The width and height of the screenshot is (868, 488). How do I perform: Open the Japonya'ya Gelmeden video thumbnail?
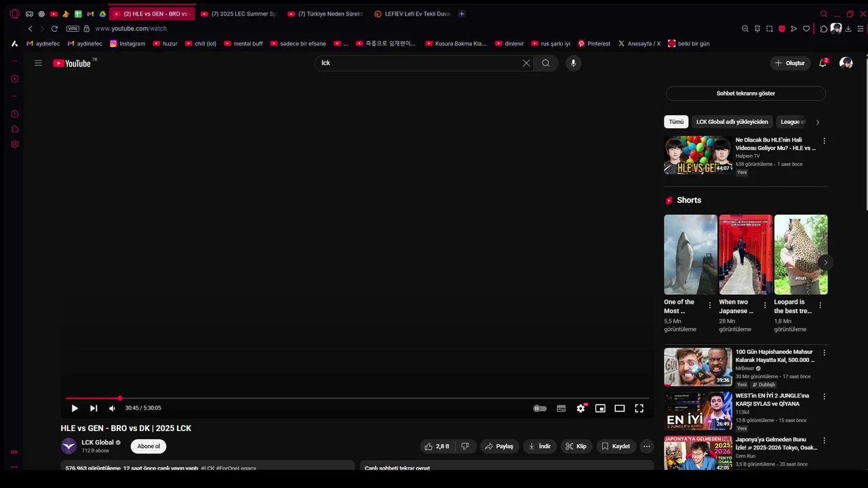point(698,453)
